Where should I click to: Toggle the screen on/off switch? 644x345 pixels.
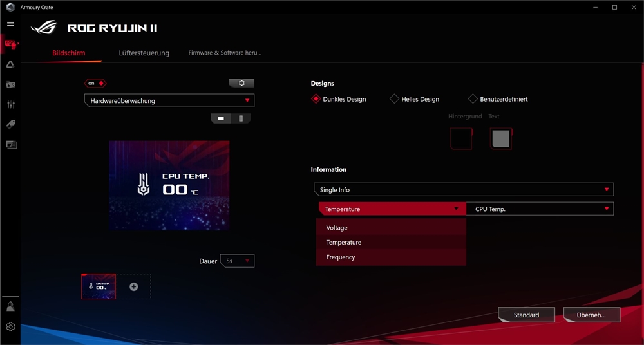[95, 83]
